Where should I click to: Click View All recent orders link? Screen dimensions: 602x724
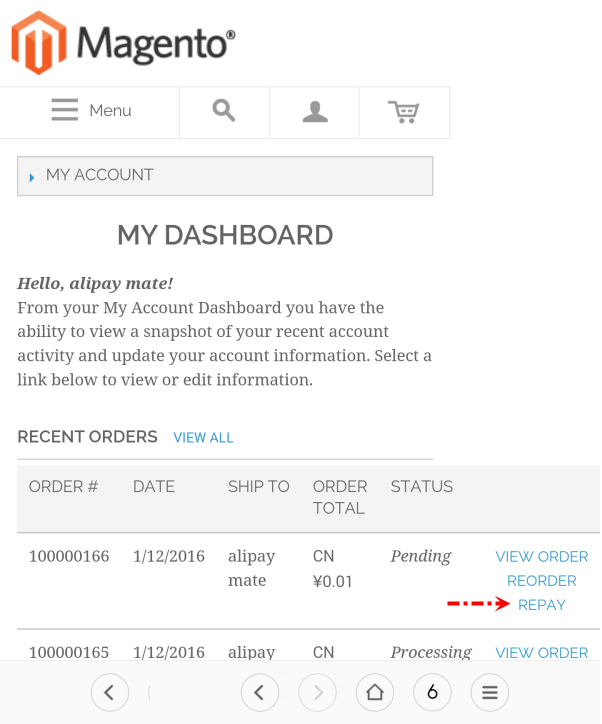pos(203,438)
